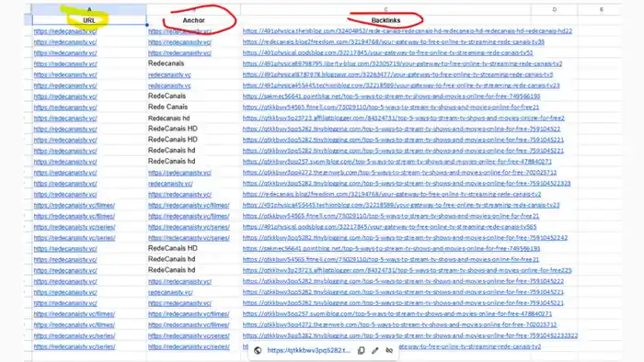644x362 pixels.
Task: Open the liberty-blog.com backlink
Action: click(403, 63)
